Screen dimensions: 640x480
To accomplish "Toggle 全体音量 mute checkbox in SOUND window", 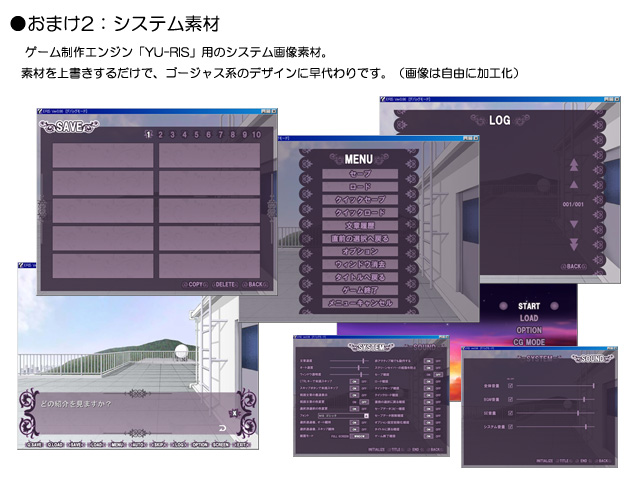I will (511, 386).
